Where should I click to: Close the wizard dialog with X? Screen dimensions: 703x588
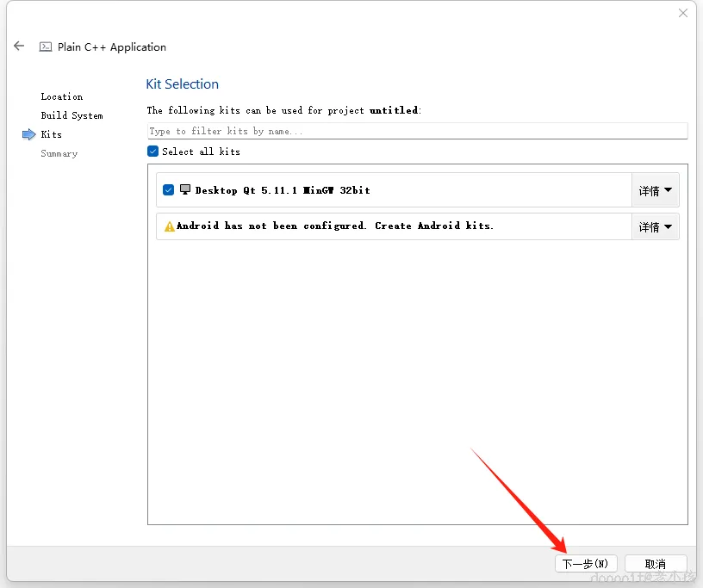point(683,13)
